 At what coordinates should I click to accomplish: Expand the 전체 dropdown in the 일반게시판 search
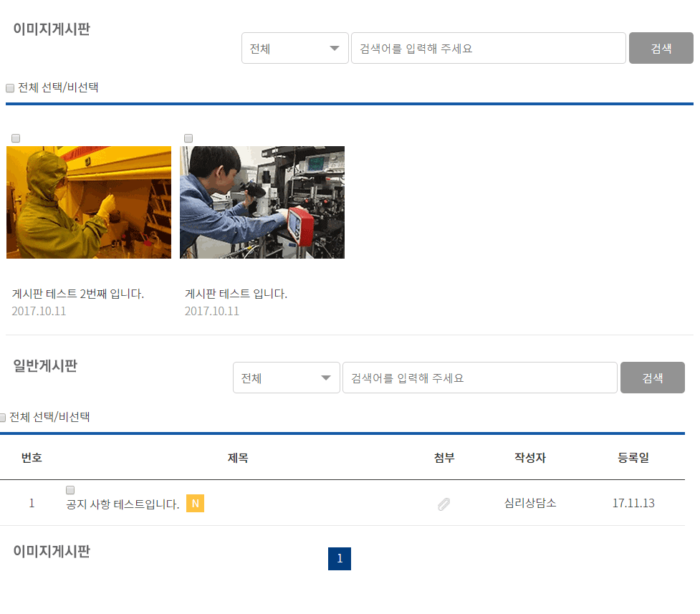[x=286, y=378]
